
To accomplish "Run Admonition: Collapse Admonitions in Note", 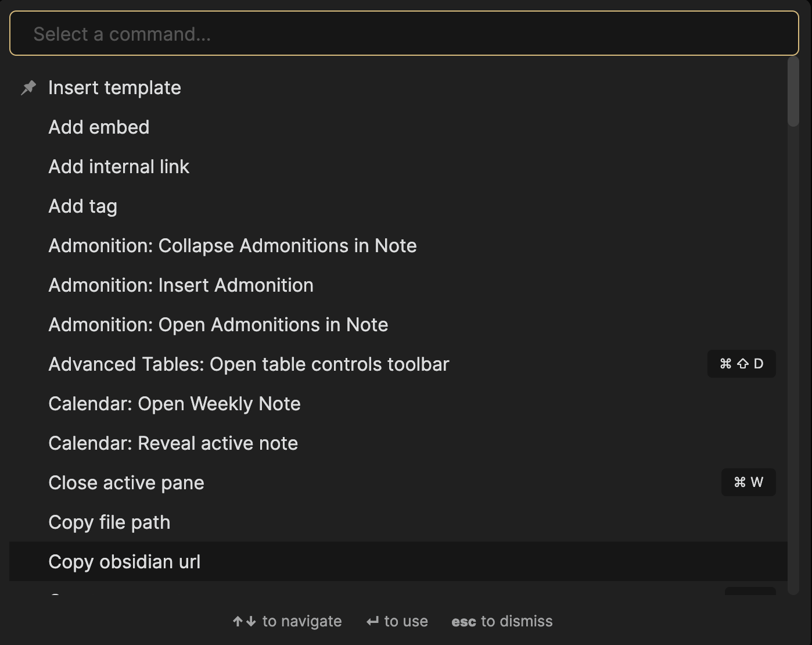I will click(x=398, y=246).
